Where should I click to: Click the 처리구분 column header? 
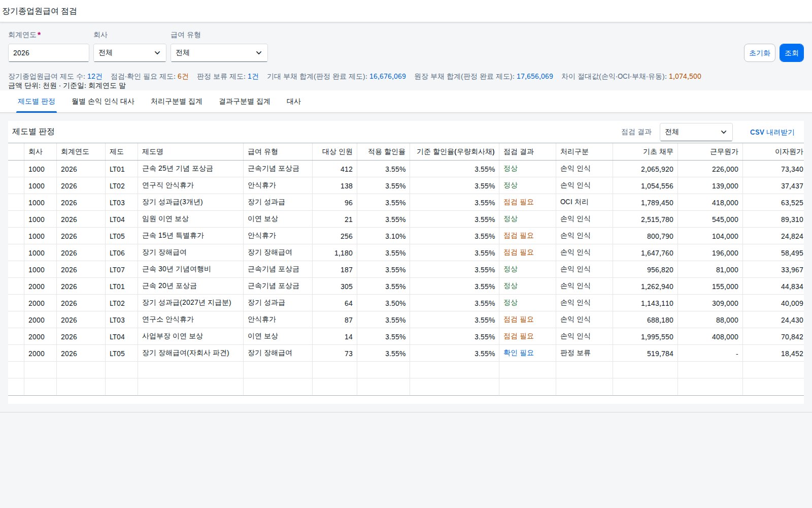point(584,152)
